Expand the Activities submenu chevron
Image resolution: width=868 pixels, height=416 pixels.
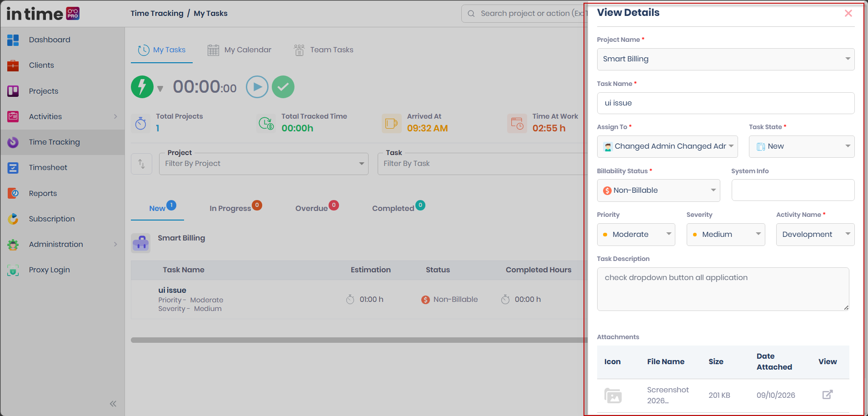click(115, 116)
